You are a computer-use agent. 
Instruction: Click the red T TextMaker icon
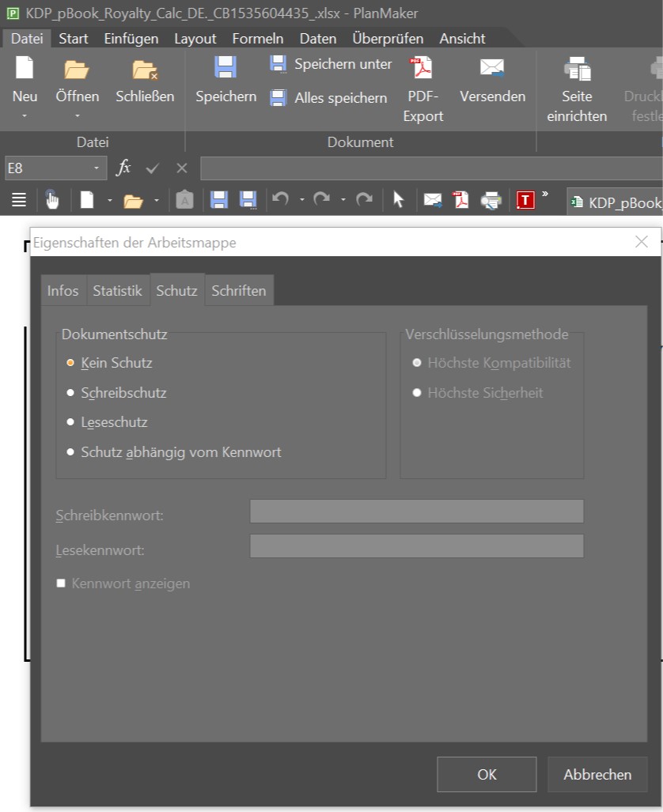click(525, 200)
